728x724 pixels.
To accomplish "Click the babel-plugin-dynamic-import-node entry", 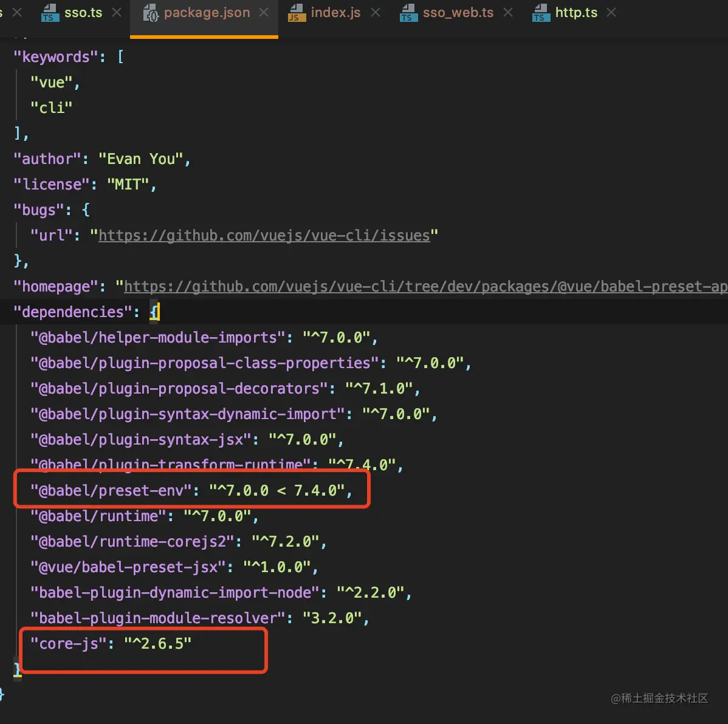I will pyautogui.click(x=221, y=593).
